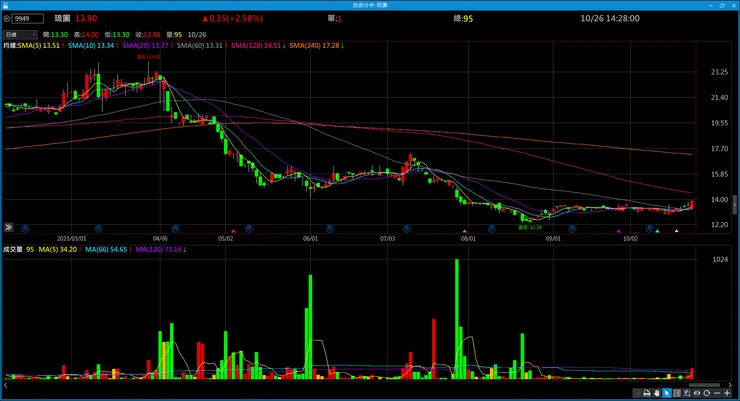740x401 pixels.
Task: Click the 開:13.30 open price text
Action: [55, 35]
